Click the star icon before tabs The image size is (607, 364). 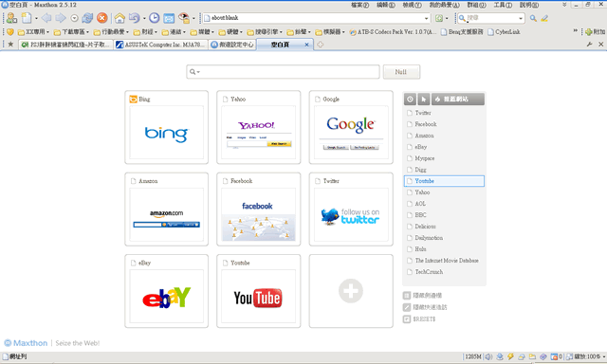[x=10, y=45]
